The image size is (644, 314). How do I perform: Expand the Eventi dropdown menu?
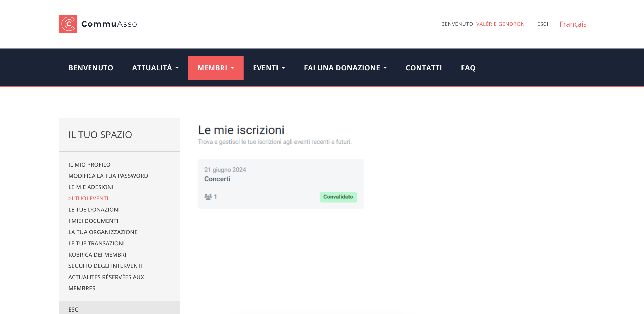269,68
